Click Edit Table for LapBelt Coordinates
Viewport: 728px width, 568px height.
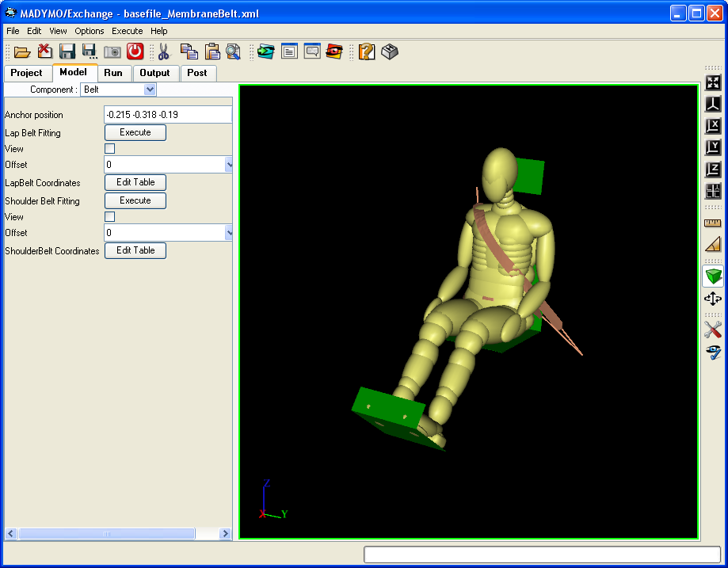coord(135,182)
